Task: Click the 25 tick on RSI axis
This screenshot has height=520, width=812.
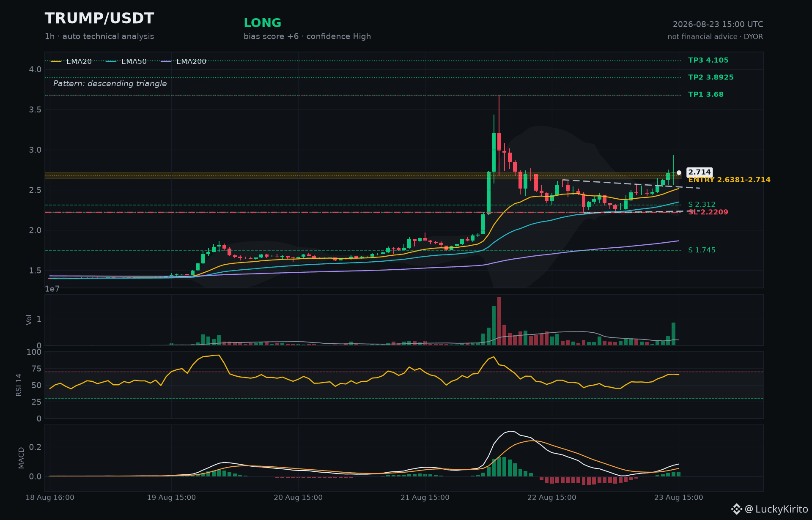Action: pyautogui.click(x=37, y=402)
